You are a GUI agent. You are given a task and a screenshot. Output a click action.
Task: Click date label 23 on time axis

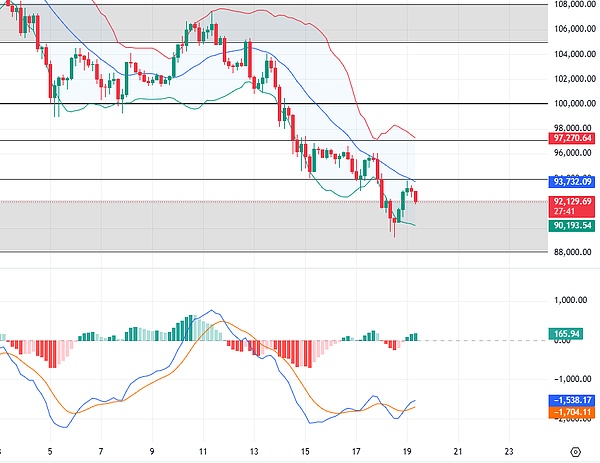(x=509, y=451)
